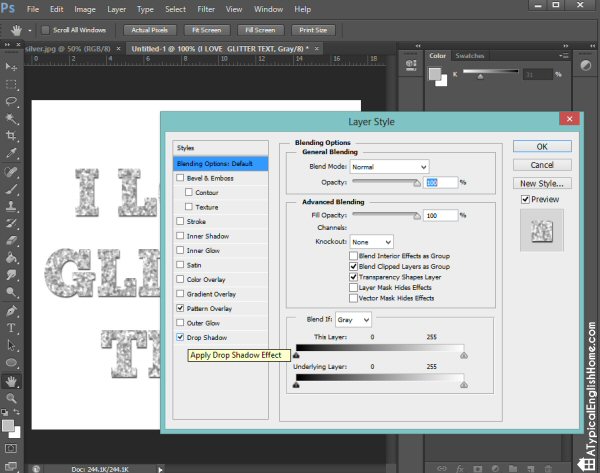This screenshot has width=600, height=473.
Task: Choose the Clone Stamp tool
Action: point(11,206)
